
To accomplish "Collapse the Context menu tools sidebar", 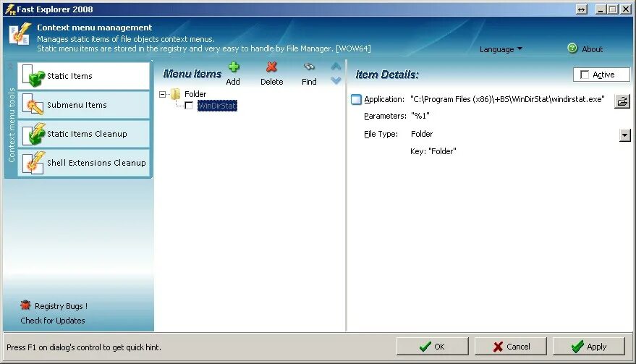I will 11,66.
